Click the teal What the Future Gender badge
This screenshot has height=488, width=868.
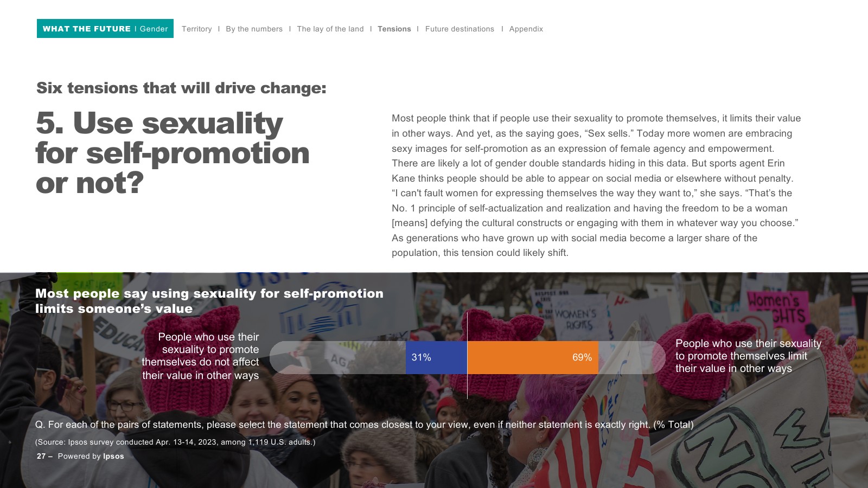(105, 29)
